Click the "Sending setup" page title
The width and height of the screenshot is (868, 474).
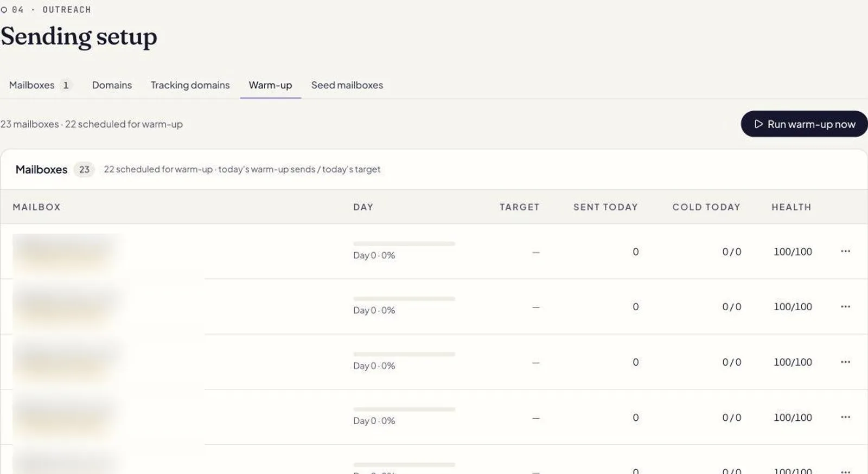point(79,37)
